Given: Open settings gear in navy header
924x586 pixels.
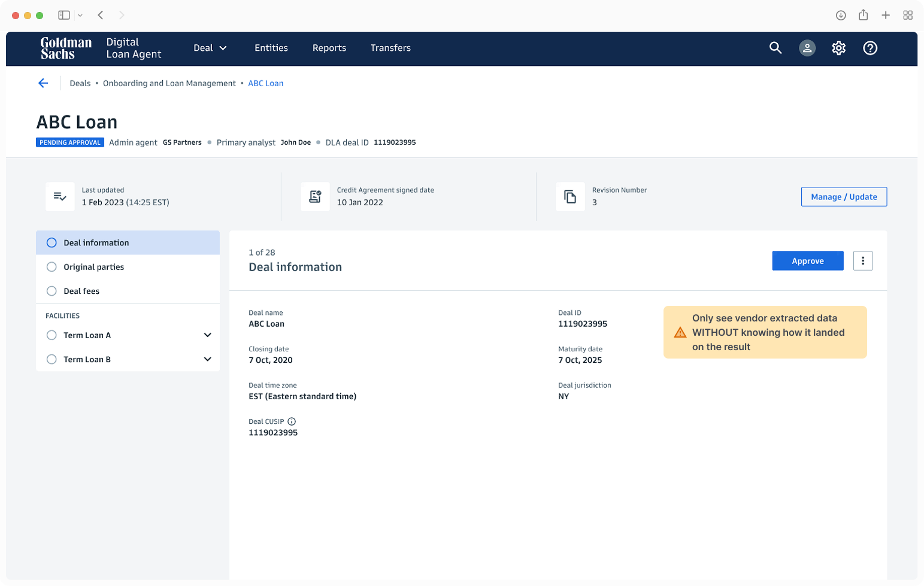Looking at the screenshot, I should point(838,48).
